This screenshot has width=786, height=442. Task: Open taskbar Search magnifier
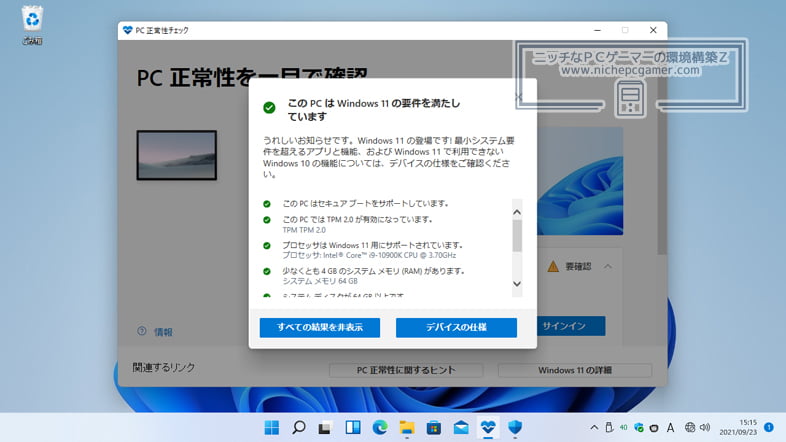(299, 427)
